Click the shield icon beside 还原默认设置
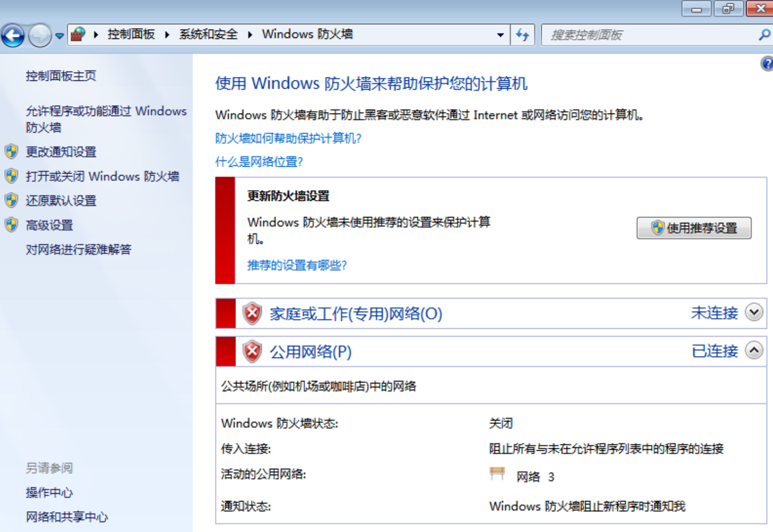Image resolution: width=773 pixels, height=532 pixels. (12, 200)
